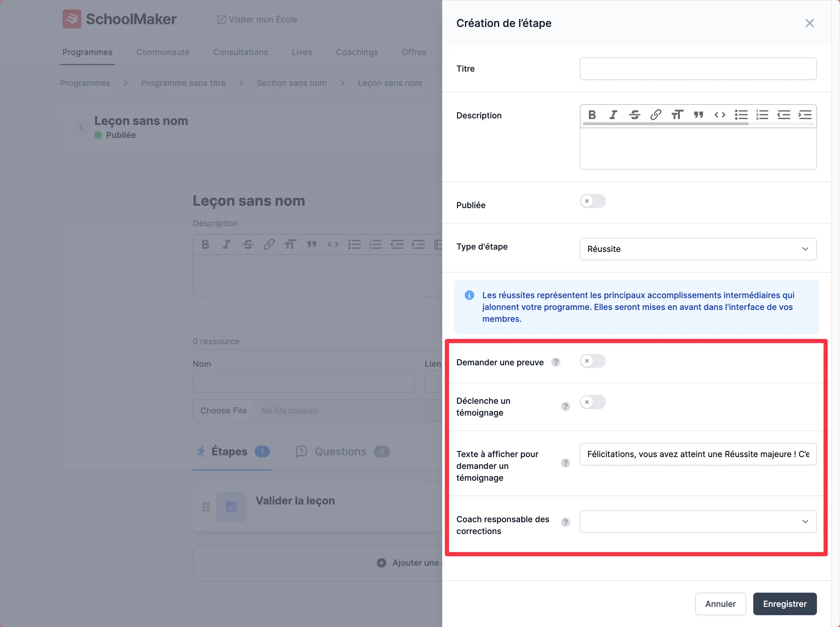Click the témoignage text input field
The image size is (840, 627).
(x=698, y=454)
